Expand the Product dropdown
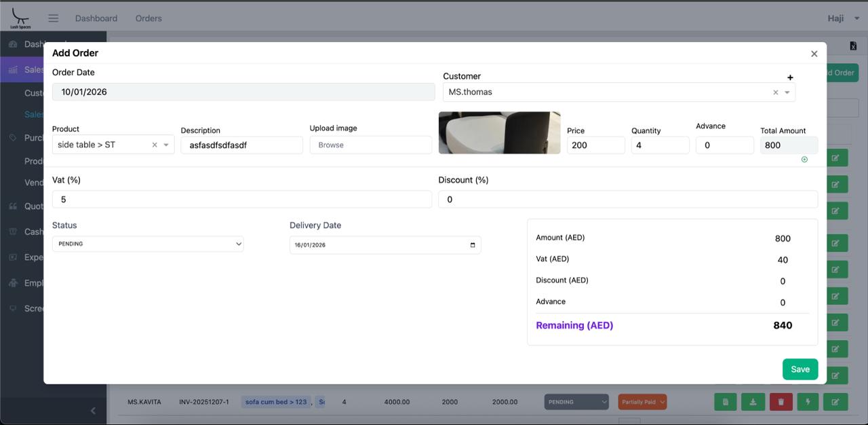868x425 pixels. point(166,145)
